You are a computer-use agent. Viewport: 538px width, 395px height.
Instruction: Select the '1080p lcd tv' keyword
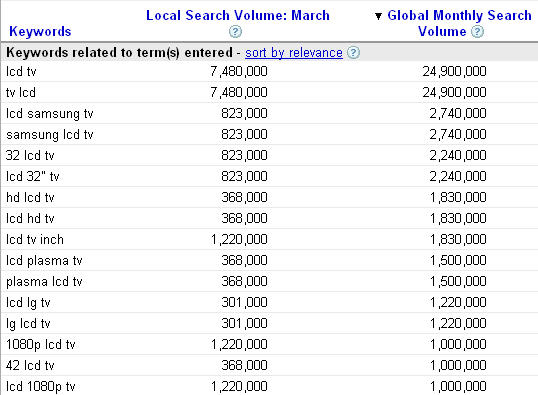tap(40, 345)
